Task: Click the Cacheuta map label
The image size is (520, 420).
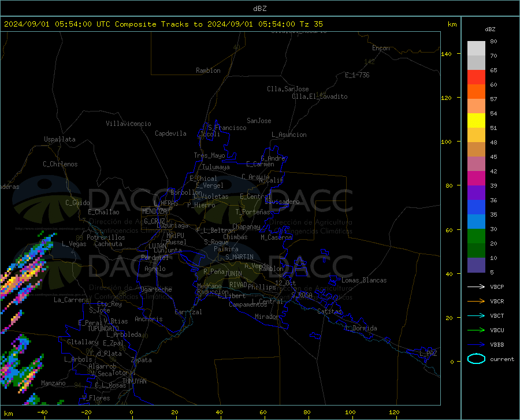Action: pos(108,244)
